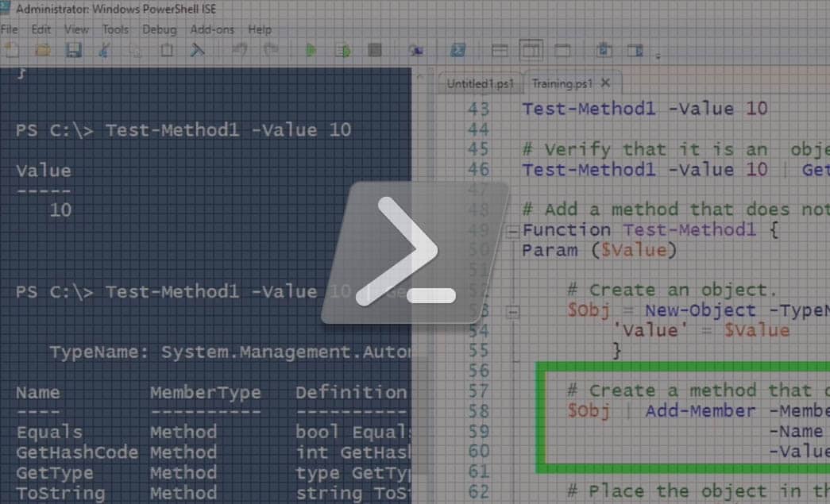This screenshot has height=504, width=830.
Task: Save the script with the floppy disk icon
Action: click(74, 51)
